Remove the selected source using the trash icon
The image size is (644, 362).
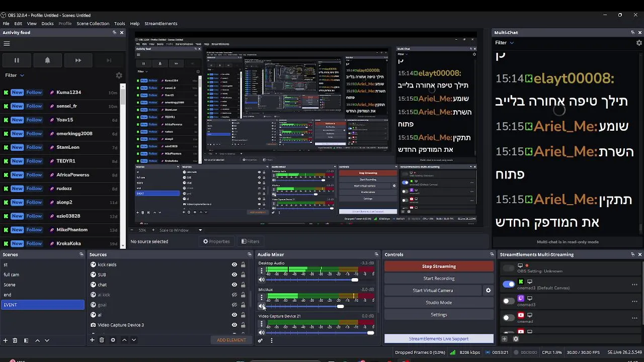[102, 340]
